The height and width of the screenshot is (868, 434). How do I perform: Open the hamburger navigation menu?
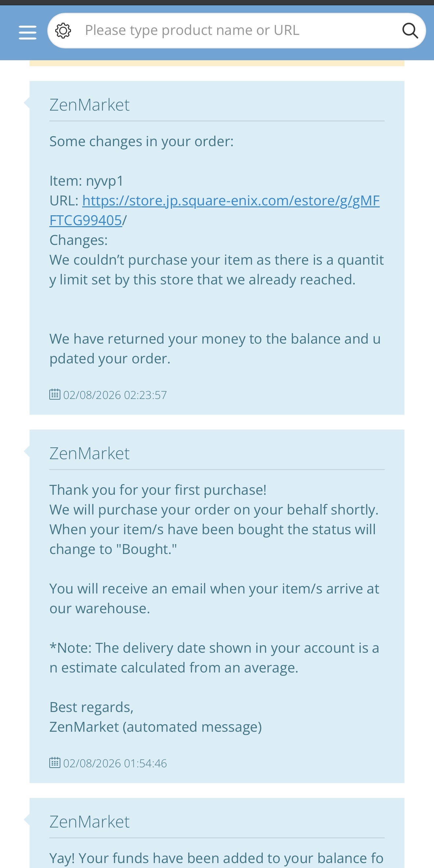[28, 32]
